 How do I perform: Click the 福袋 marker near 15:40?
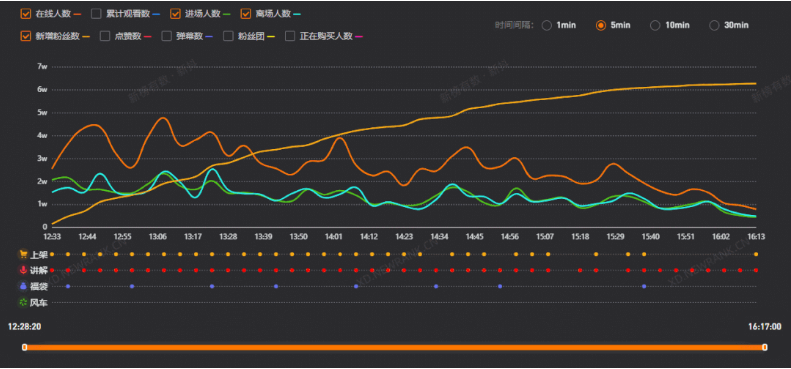(644, 286)
